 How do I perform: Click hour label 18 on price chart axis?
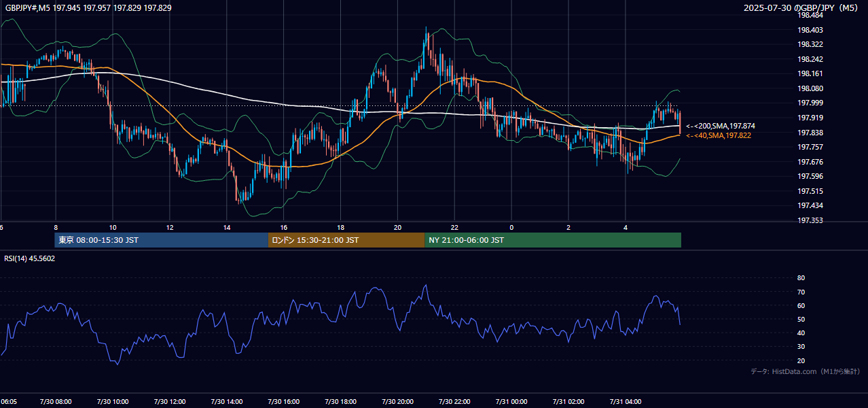pyautogui.click(x=341, y=227)
